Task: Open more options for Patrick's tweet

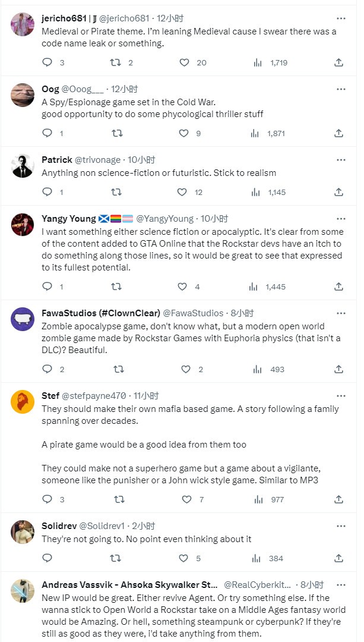Action: (x=341, y=160)
